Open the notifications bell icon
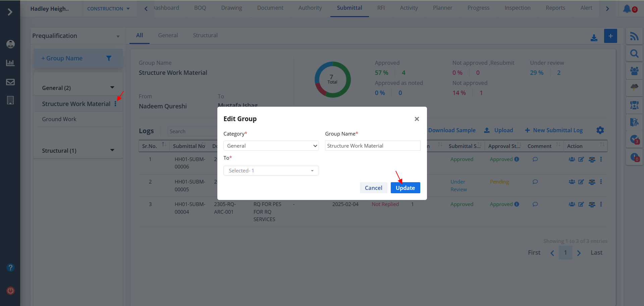The image size is (644, 306). pos(627,9)
